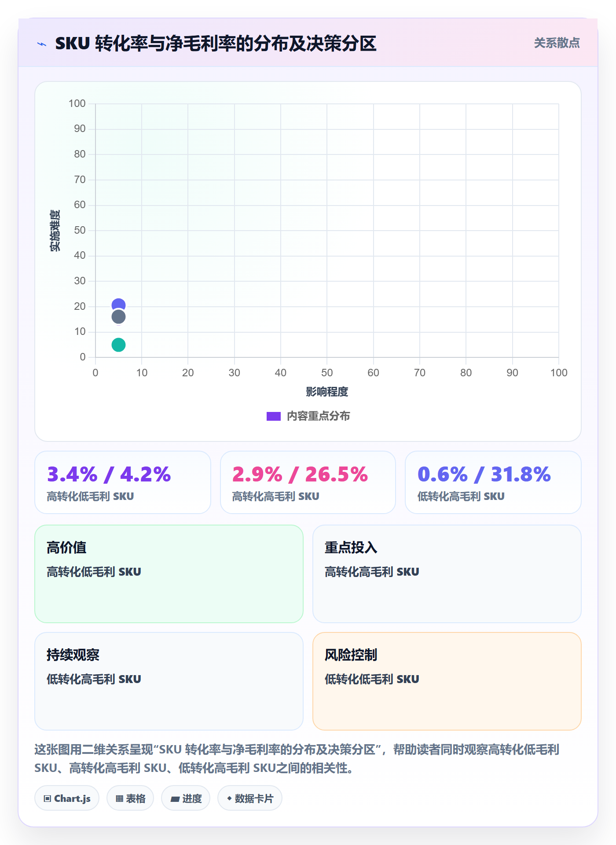Image resolution: width=616 pixels, height=845 pixels.
Task: Select the 风险控制 quadrant card
Action: pos(447,681)
